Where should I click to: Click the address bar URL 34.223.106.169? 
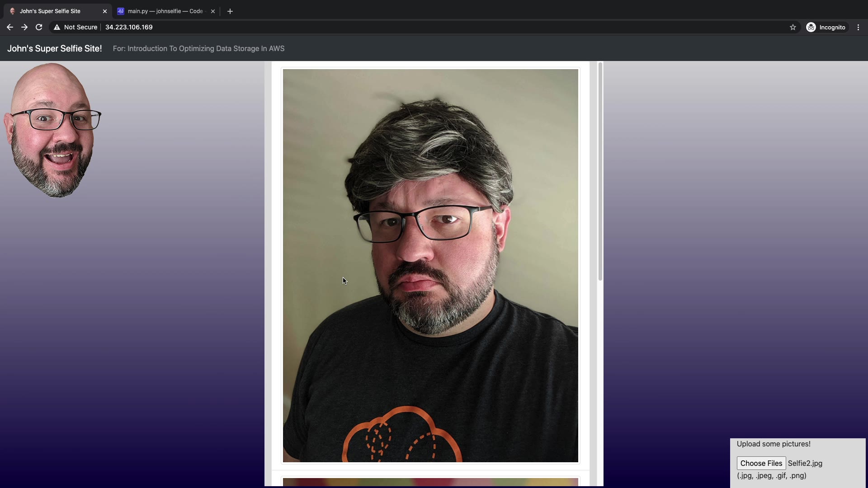pos(129,27)
